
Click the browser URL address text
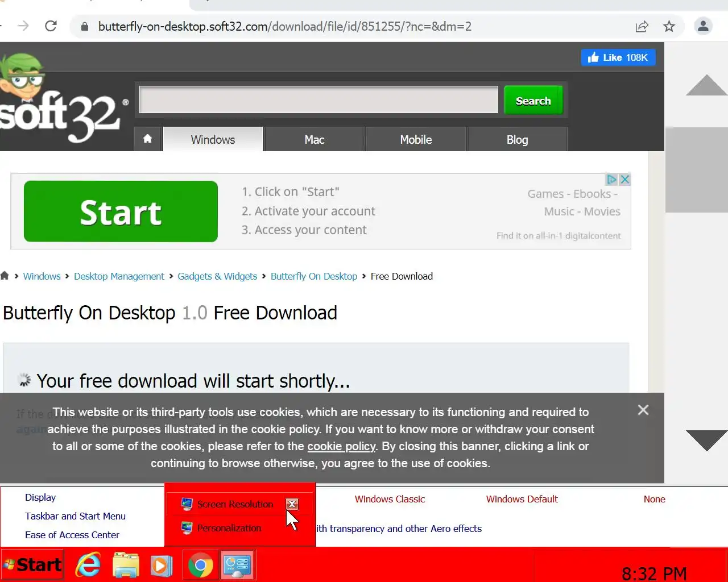pyautogui.click(x=285, y=26)
